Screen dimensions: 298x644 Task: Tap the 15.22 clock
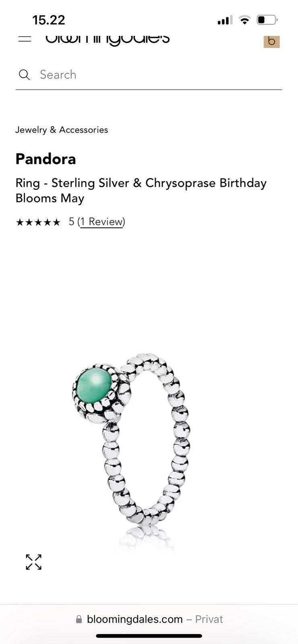49,20
